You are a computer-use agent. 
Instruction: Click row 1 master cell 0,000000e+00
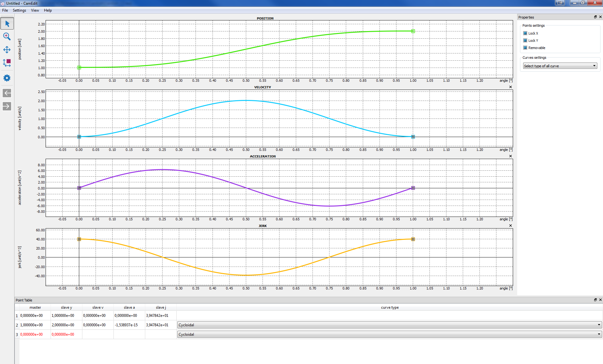click(x=35, y=316)
